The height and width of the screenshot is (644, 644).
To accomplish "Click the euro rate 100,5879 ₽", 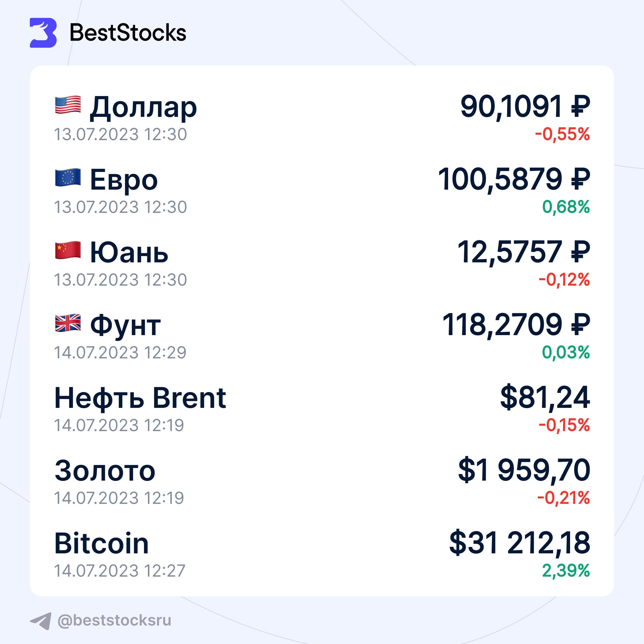I will click(514, 179).
